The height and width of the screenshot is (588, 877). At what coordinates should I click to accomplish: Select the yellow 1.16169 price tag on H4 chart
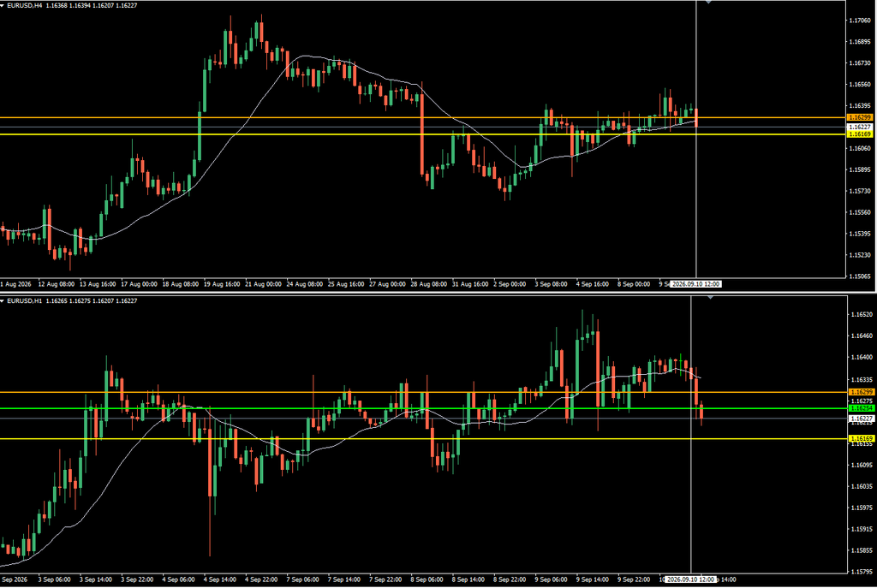coord(860,134)
